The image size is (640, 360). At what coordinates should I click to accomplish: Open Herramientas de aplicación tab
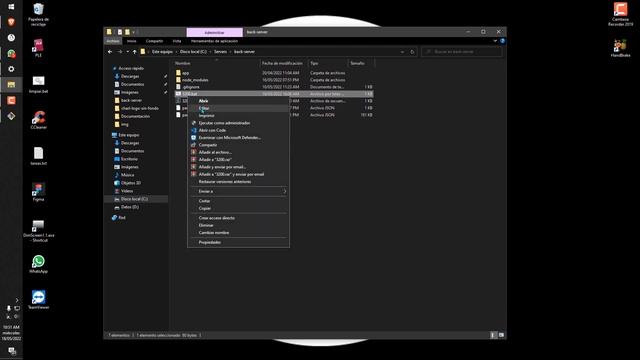click(214, 41)
